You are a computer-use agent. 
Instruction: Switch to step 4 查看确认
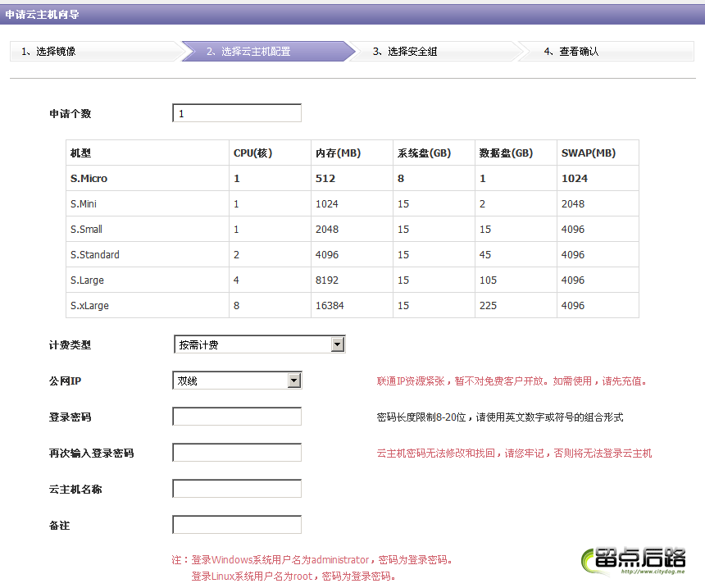pyautogui.click(x=605, y=52)
